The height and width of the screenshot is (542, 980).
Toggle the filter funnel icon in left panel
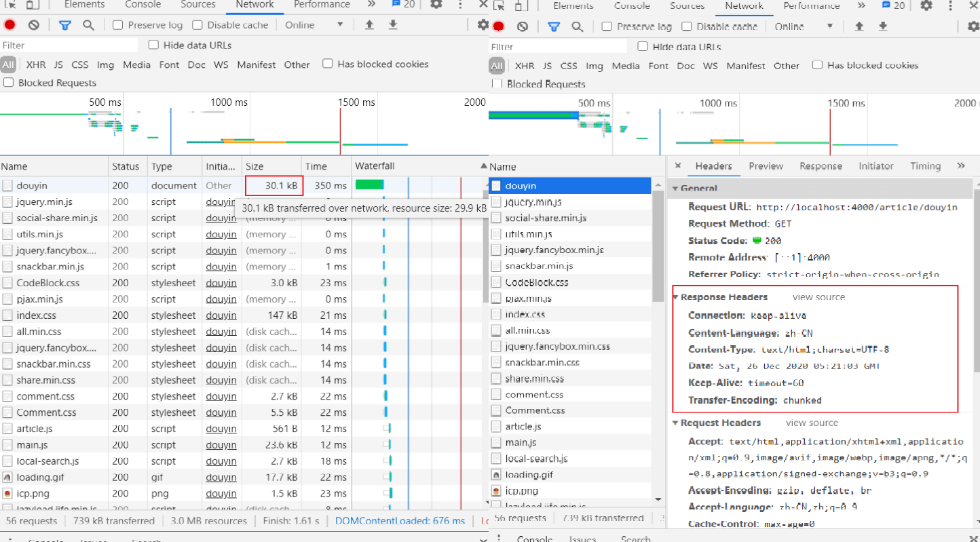pos(64,25)
